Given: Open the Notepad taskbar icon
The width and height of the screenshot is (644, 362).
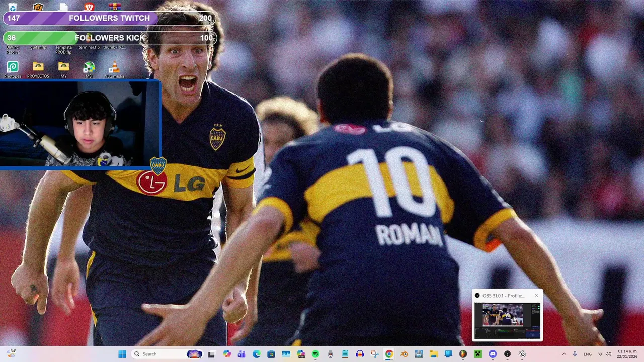Looking at the screenshot, I should pyautogui.click(x=345, y=354).
